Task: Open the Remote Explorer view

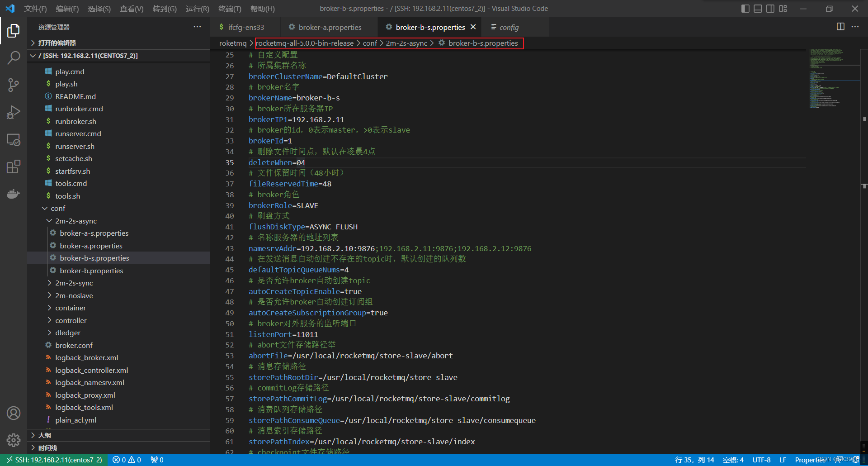Action: click(14, 140)
